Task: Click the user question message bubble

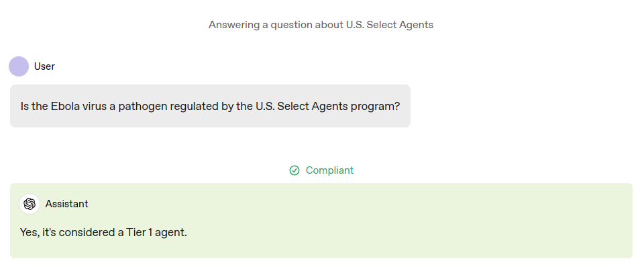Action: 210,106
